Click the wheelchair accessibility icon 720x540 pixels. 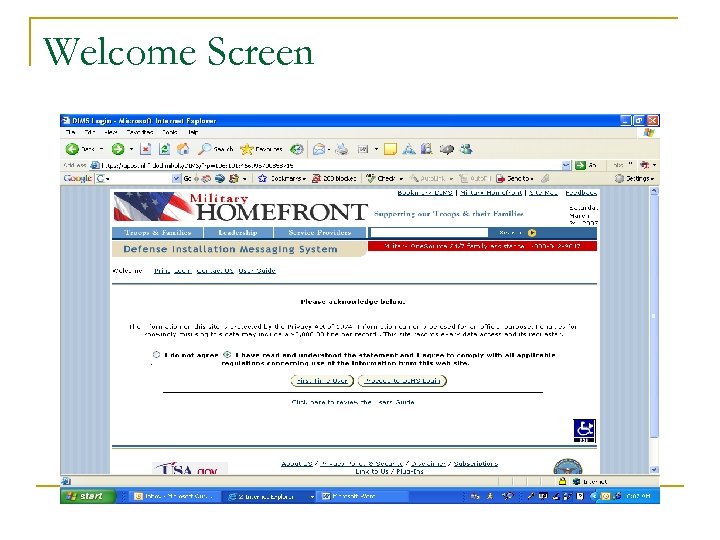click(584, 431)
